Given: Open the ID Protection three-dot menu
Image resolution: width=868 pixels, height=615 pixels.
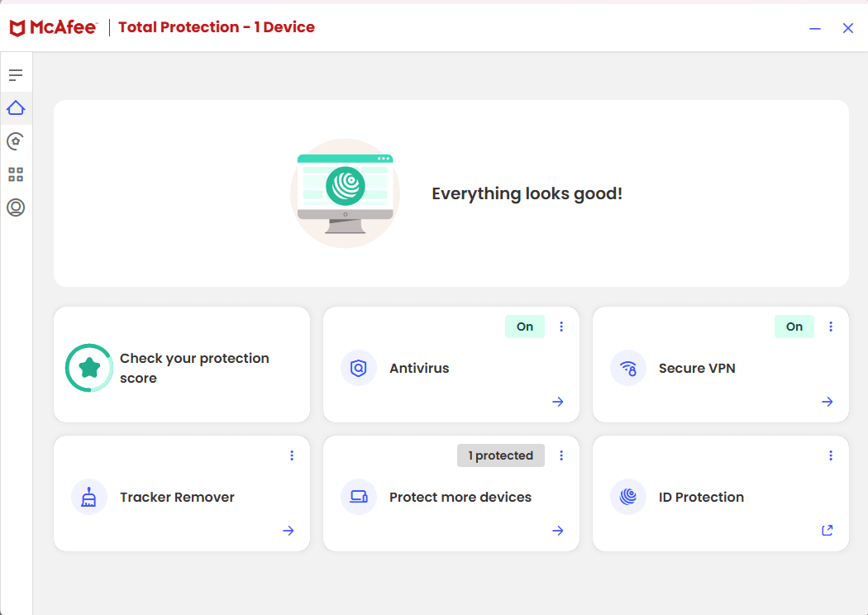Looking at the screenshot, I should 831,455.
